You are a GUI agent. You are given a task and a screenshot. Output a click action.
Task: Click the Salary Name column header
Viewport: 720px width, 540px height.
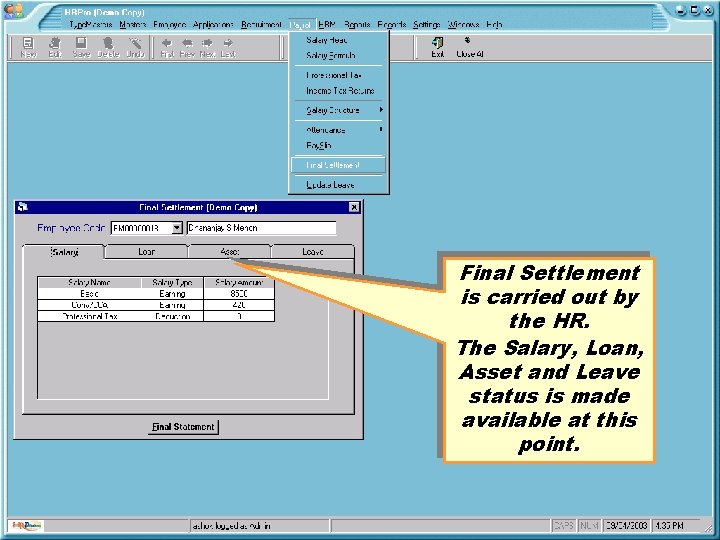pos(89,282)
